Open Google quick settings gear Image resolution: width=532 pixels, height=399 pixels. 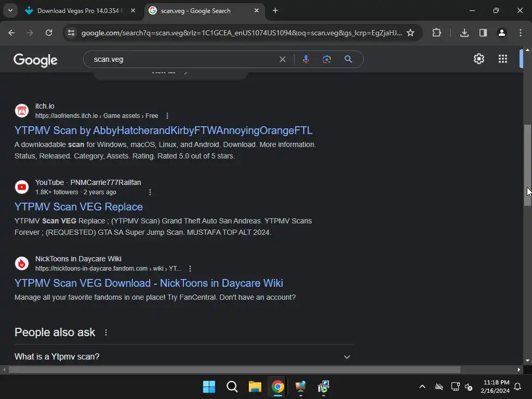pyautogui.click(x=478, y=59)
